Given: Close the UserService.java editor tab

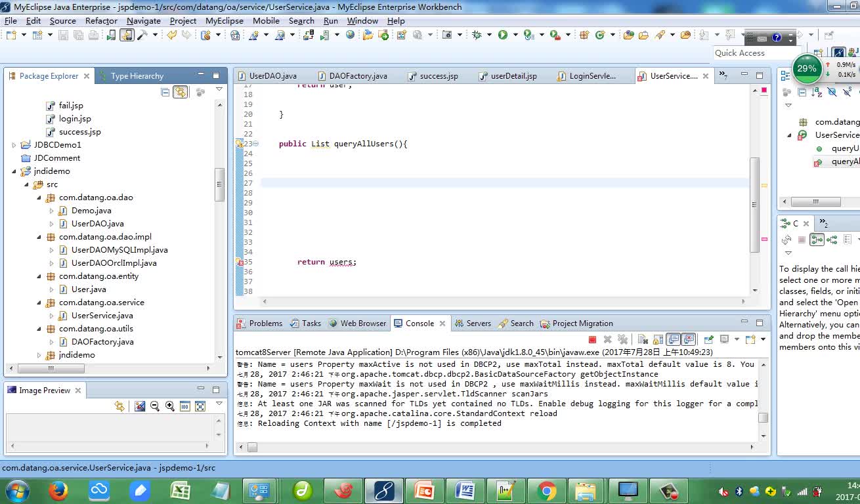Looking at the screenshot, I should coord(706,76).
